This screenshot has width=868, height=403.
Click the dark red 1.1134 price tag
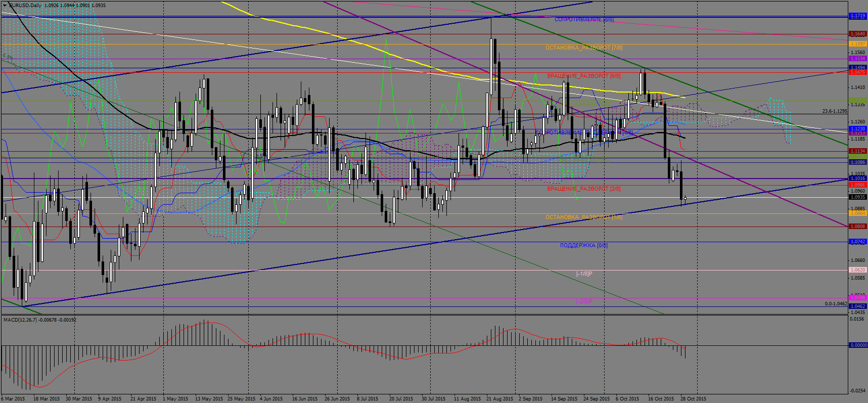coord(858,151)
